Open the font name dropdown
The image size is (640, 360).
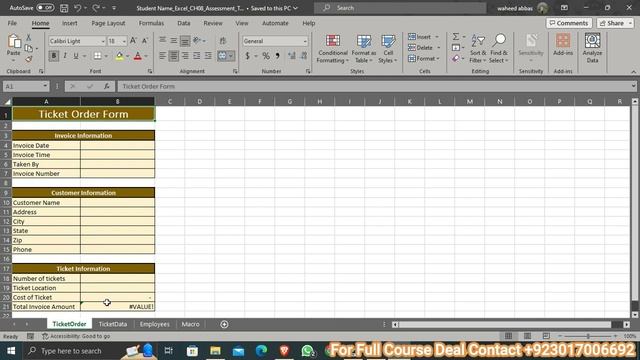[103, 41]
